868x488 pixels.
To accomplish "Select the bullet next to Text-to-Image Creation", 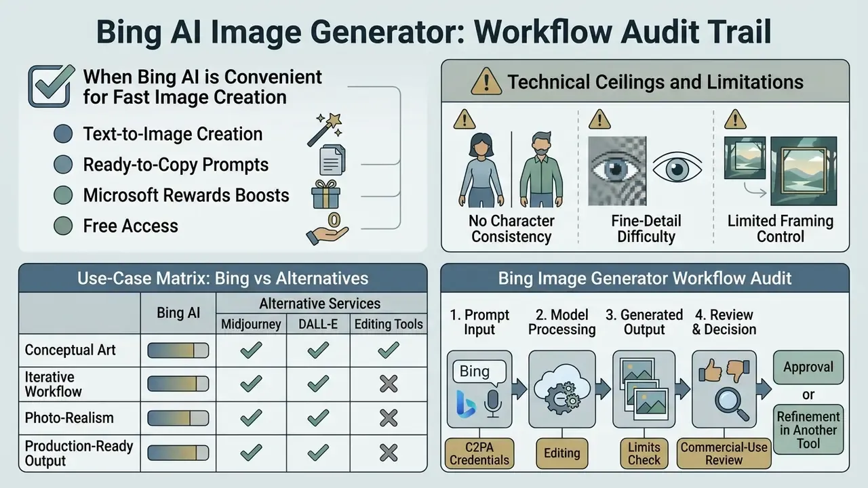I will tap(63, 134).
